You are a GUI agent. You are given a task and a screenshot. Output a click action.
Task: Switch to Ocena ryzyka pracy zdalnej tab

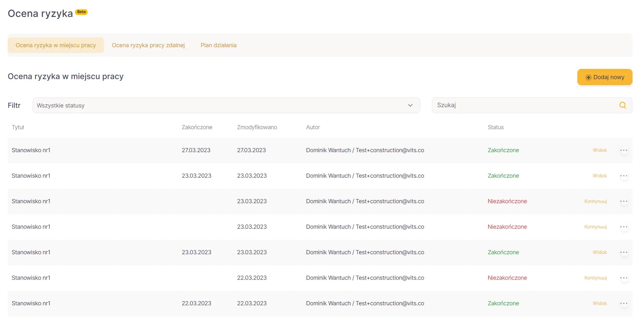coord(148,45)
